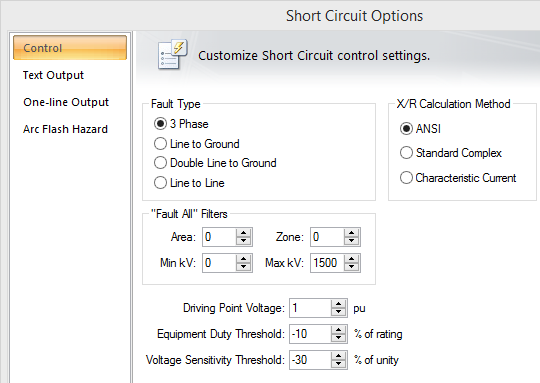
Task: Increase the Area filter value
Action: pos(243,233)
